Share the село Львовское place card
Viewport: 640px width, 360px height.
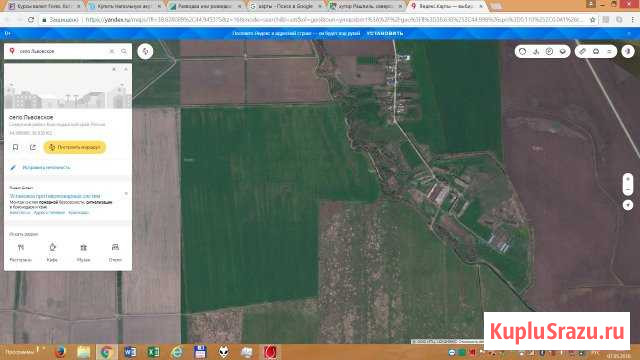point(33,147)
